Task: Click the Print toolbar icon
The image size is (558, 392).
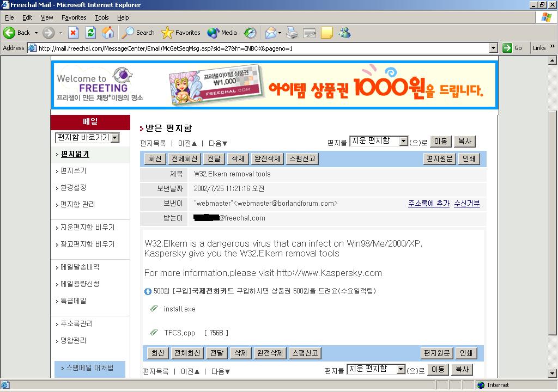Action: (x=292, y=33)
